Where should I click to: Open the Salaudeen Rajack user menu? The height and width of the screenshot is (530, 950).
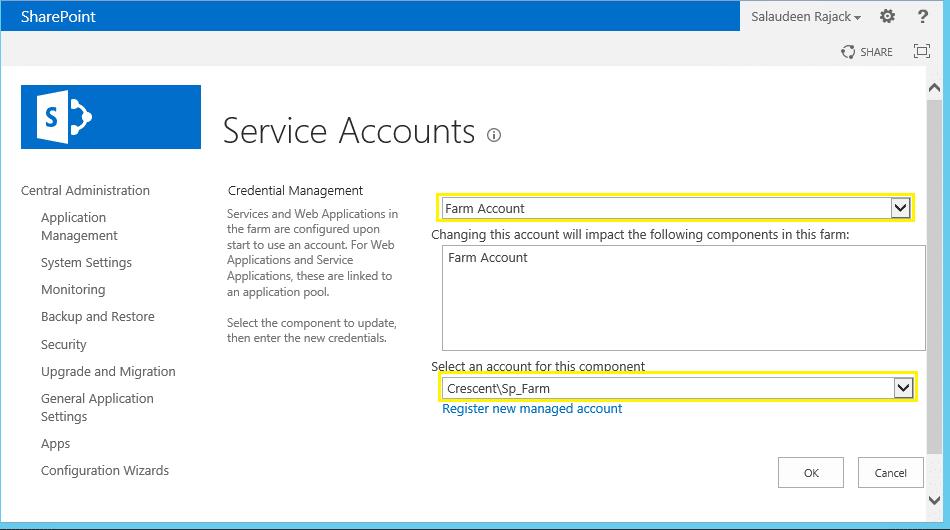[806, 17]
